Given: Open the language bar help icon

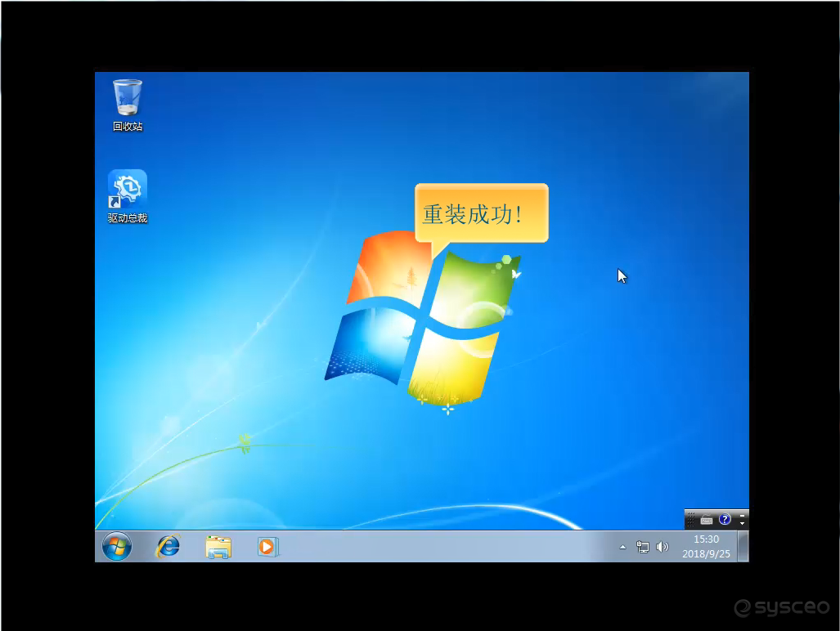Looking at the screenshot, I should click(x=725, y=519).
